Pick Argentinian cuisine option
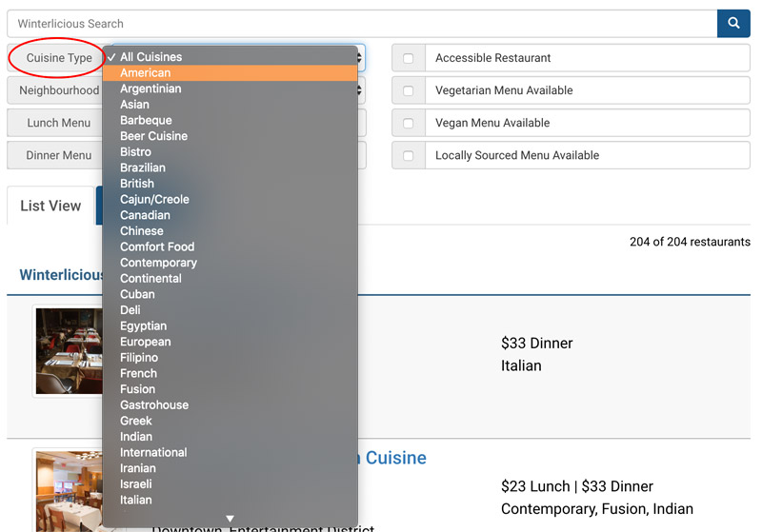762x532 pixels. coord(231,89)
